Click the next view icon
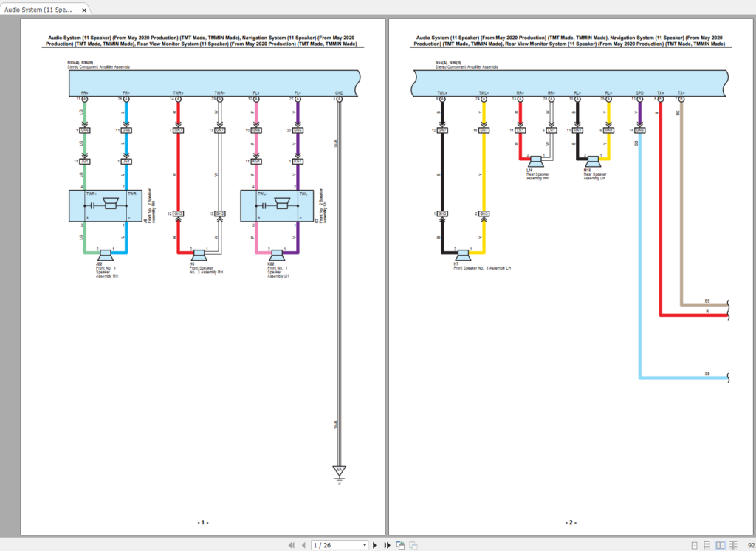Screen dimensions: 756x551 click(x=413, y=545)
